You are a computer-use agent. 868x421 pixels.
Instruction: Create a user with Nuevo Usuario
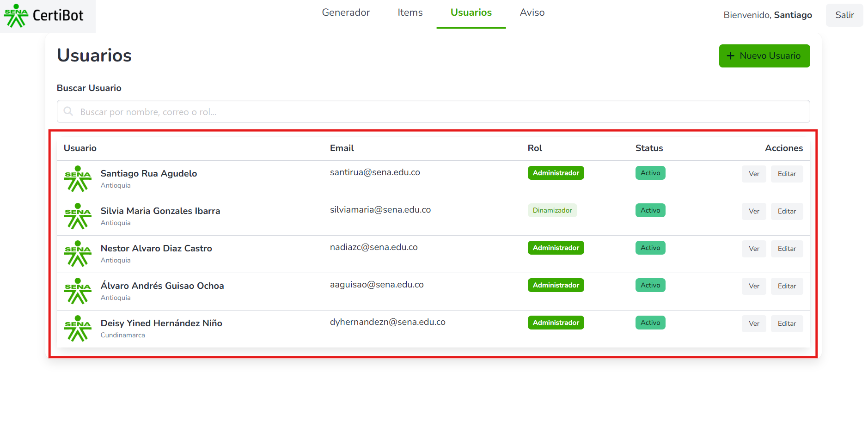tap(764, 56)
